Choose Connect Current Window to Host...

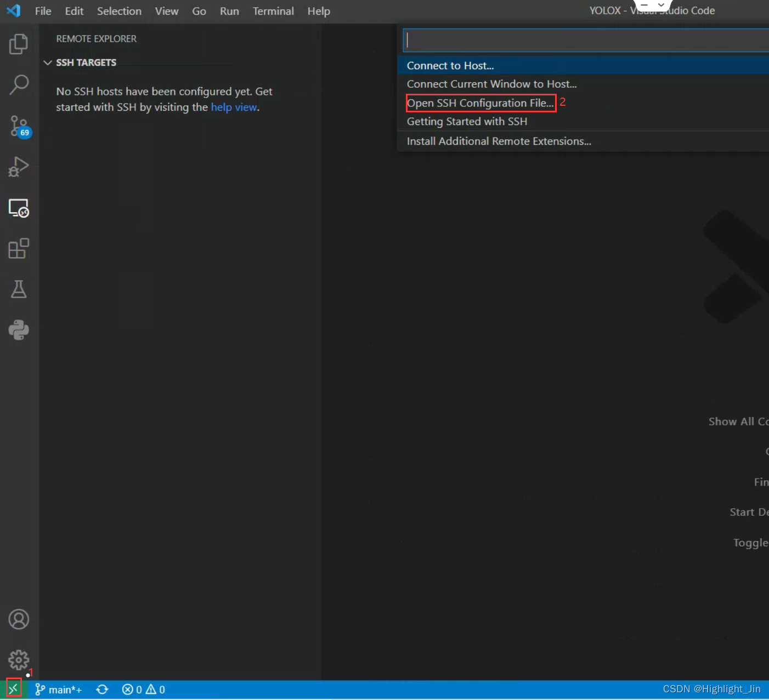point(583,84)
